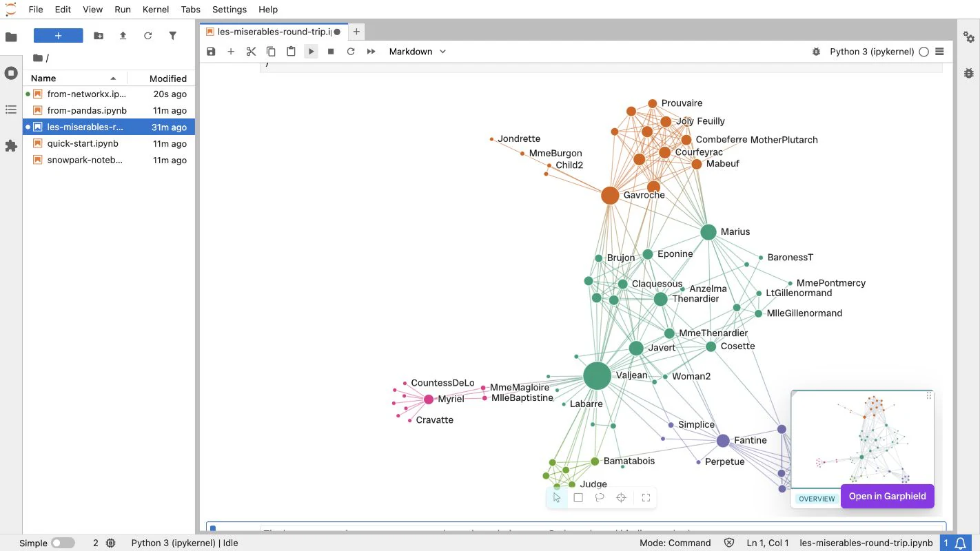Show the Running Terminals and Kernels panel
Image resolution: width=980 pixels, height=551 pixels.
coord(11,73)
